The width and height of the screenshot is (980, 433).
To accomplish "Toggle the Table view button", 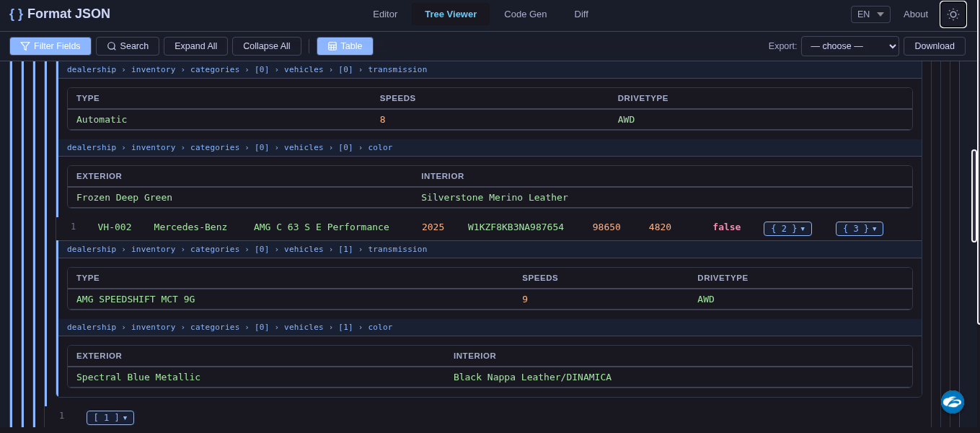I will click(345, 46).
